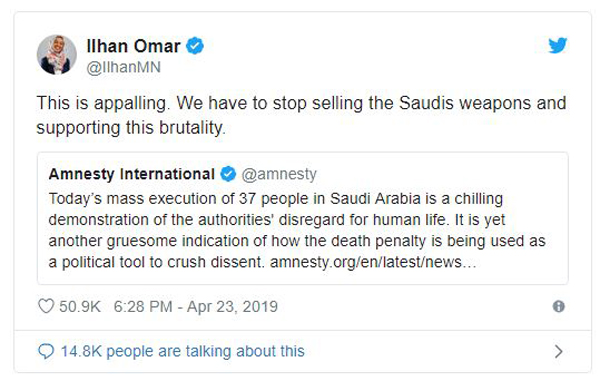
Task: Open the Amnesty International account name
Action: tap(132, 174)
